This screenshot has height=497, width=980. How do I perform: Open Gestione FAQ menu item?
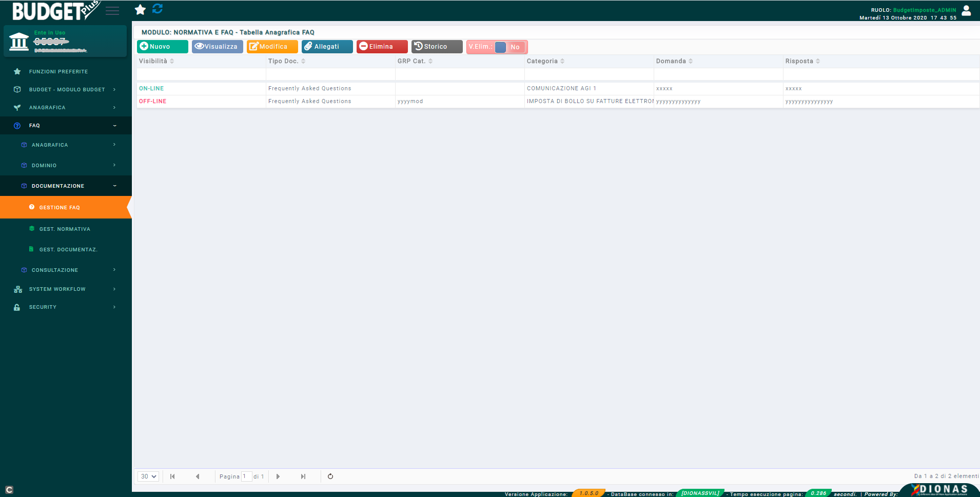tap(66, 207)
